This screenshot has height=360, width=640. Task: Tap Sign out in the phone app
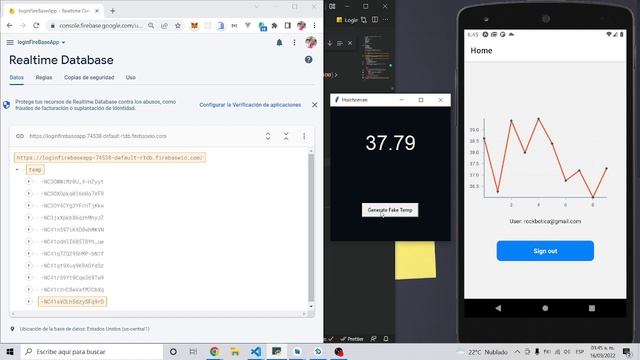point(545,251)
